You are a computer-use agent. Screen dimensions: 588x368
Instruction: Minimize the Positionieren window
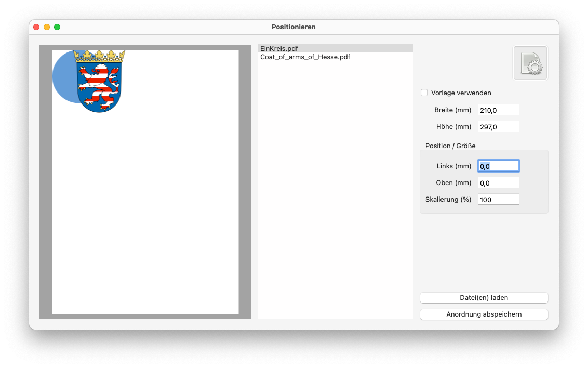47,27
